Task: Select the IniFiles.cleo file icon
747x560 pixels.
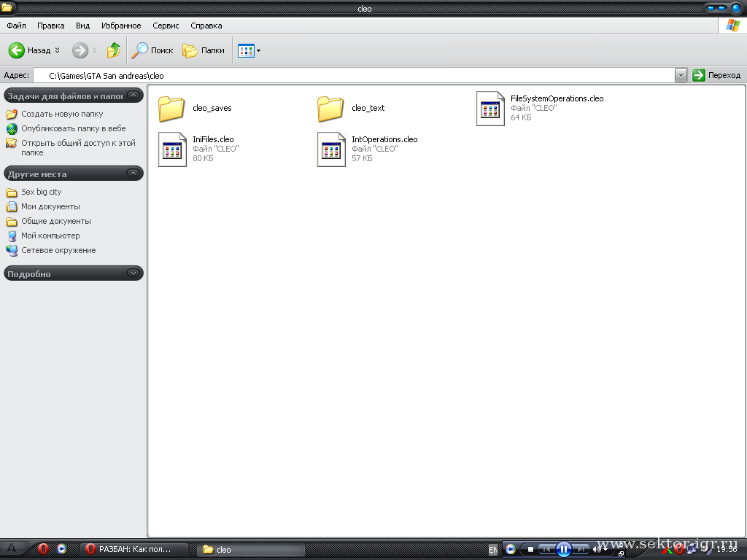Action: [x=172, y=149]
